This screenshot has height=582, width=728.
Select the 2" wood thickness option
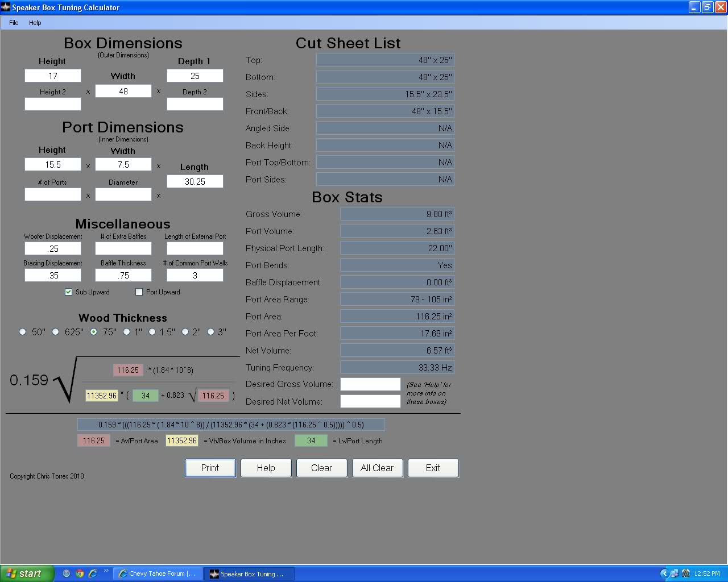click(x=185, y=332)
